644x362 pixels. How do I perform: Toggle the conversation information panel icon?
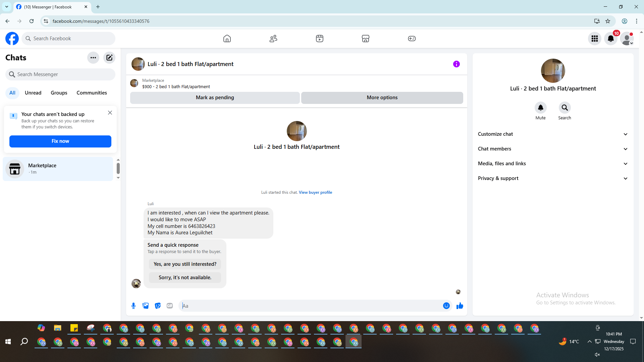[457, 64]
